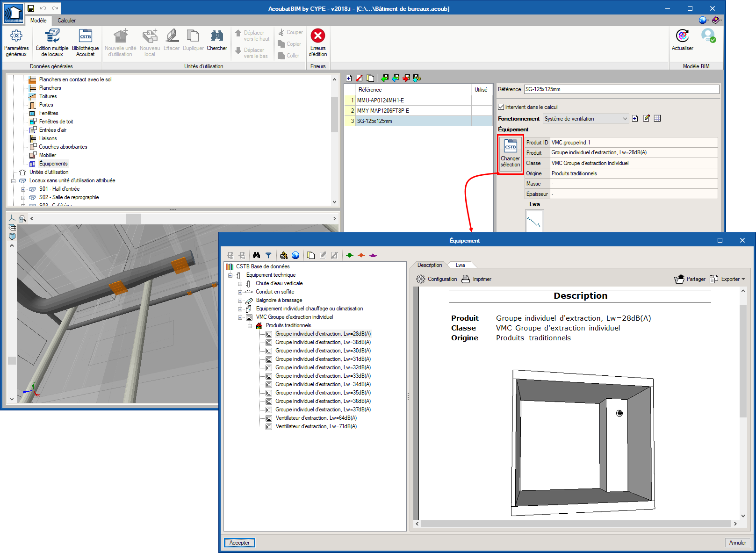This screenshot has height=553, width=756.
Task: Switch to Calculer ribbon tab
Action: coord(66,21)
